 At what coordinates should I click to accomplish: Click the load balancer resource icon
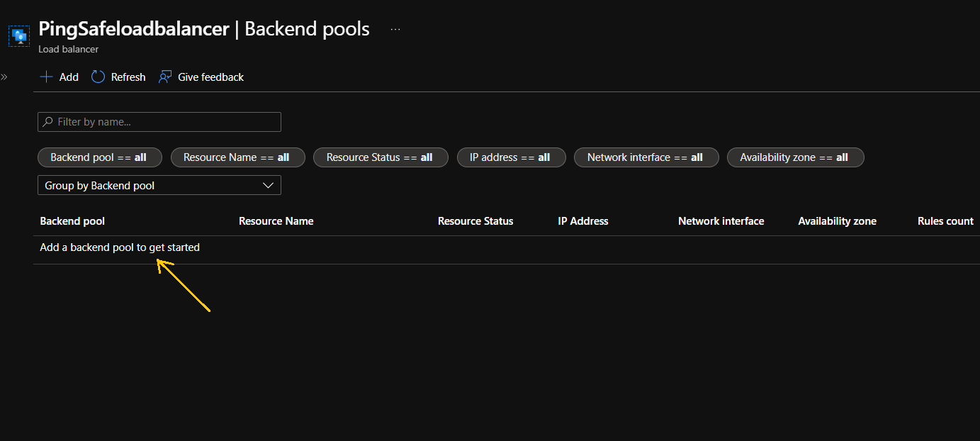(19, 35)
